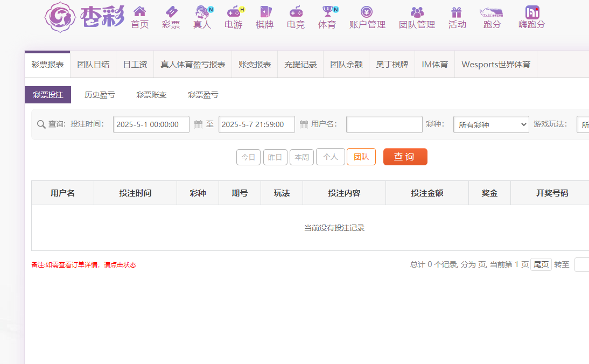
Task: Open the 体育 trophy icon
Action: (327, 12)
